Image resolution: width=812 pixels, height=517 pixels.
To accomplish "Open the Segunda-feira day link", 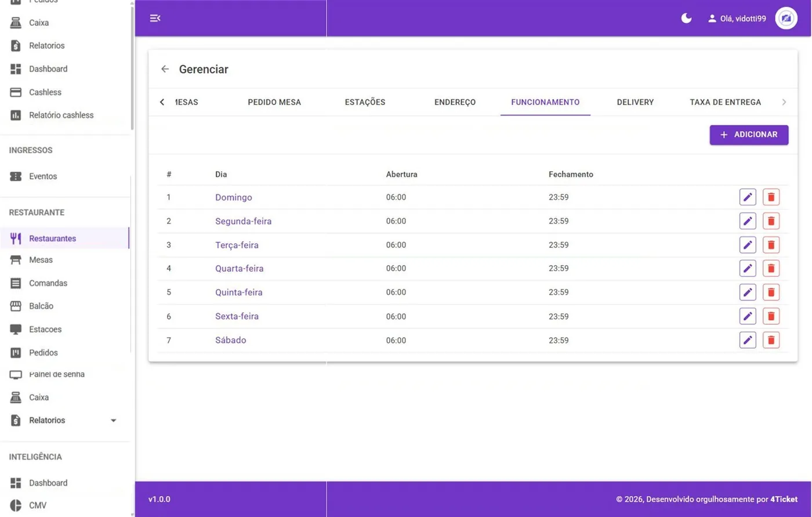I will coord(243,221).
